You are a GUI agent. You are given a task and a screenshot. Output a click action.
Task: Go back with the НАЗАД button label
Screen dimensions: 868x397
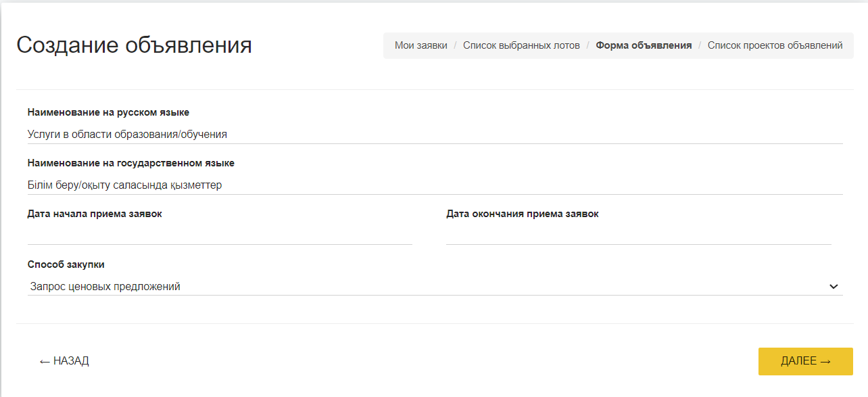pyautogui.click(x=71, y=361)
